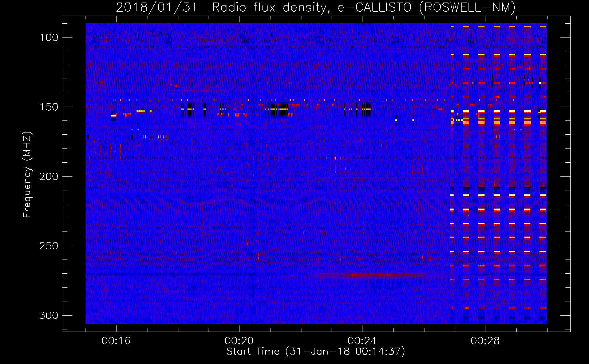Click the 00:24 time tick label
589x364 pixels.
[362, 341]
